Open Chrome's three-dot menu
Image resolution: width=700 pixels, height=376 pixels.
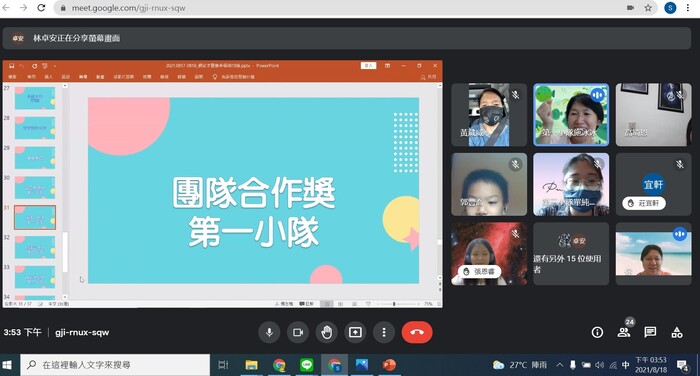tap(688, 8)
